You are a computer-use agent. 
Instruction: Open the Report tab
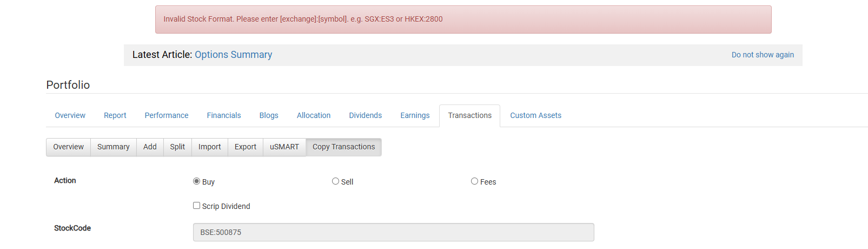[115, 115]
